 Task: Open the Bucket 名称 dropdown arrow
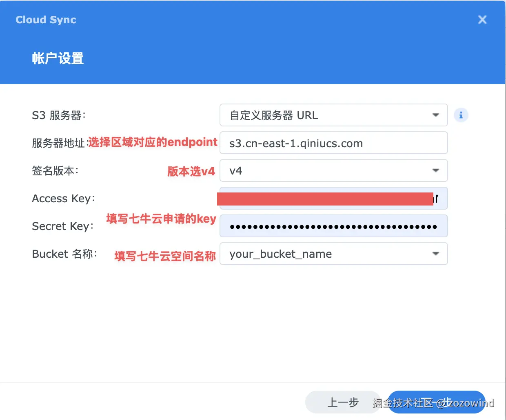(x=435, y=254)
